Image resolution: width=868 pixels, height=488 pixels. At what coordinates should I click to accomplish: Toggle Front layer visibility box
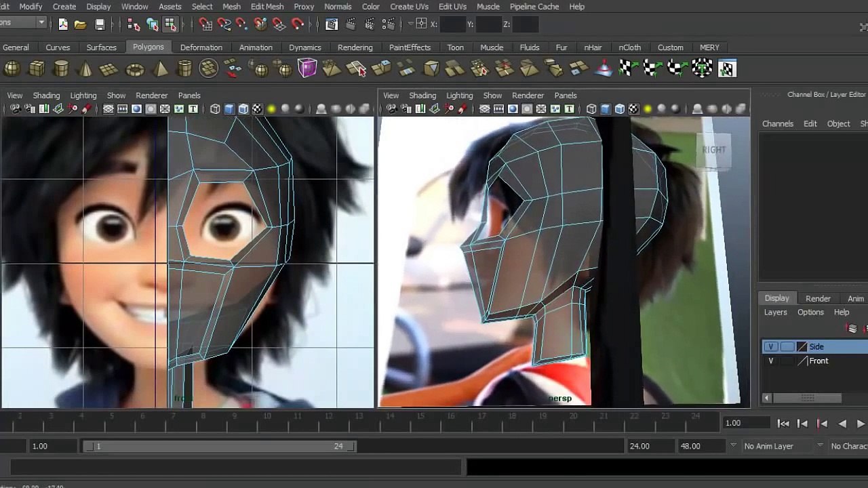click(770, 361)
